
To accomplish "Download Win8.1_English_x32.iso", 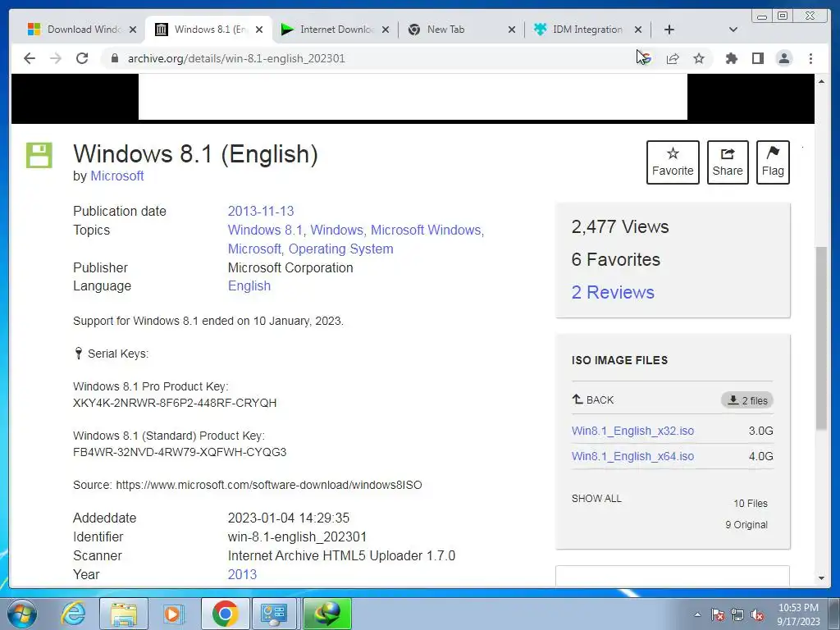I will pos(632,431).
